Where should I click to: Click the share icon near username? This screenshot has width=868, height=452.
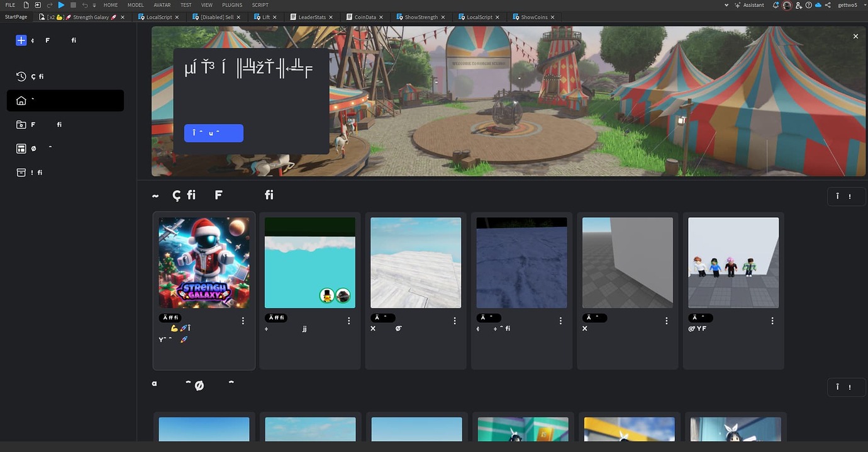pyautogui.click(x=828, y=5)
